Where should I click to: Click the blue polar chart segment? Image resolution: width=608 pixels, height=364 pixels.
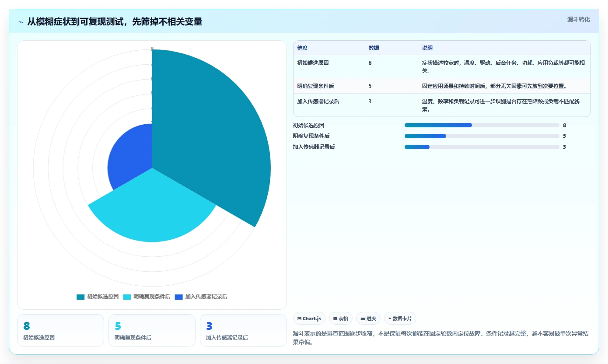tap(131, 155)
